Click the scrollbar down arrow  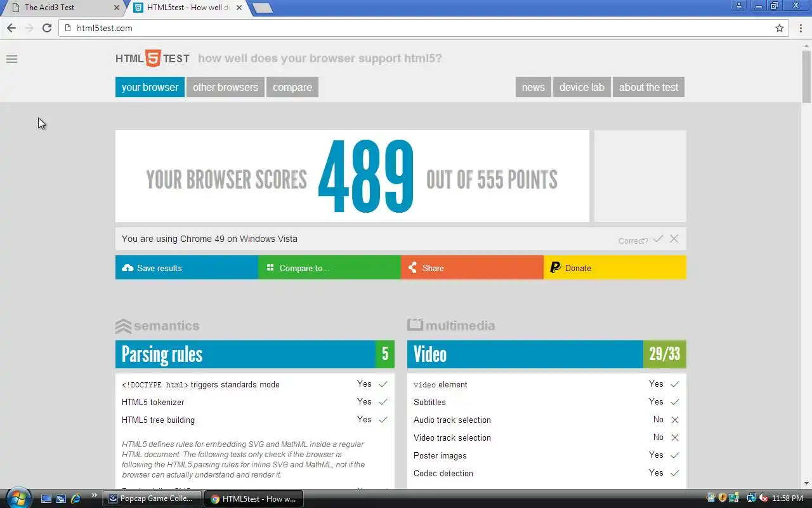pyautogui.click(x=806, y=483)
